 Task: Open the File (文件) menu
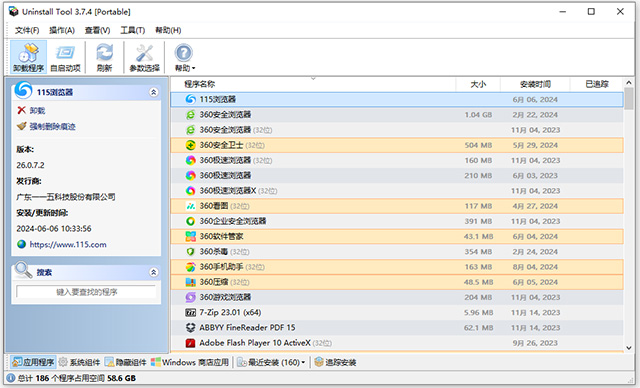(x=27, y=30)
